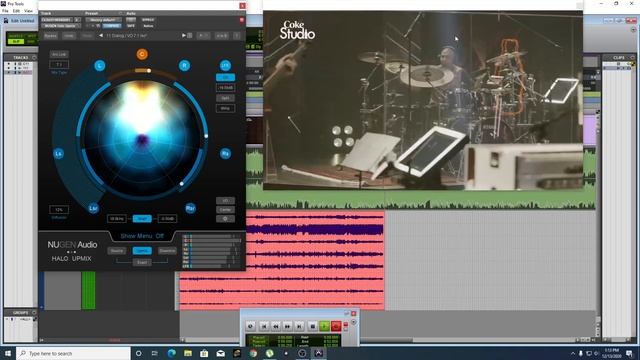Open the 7.1 mix type dropdown

pyautogui.click(x=59, y=64)
